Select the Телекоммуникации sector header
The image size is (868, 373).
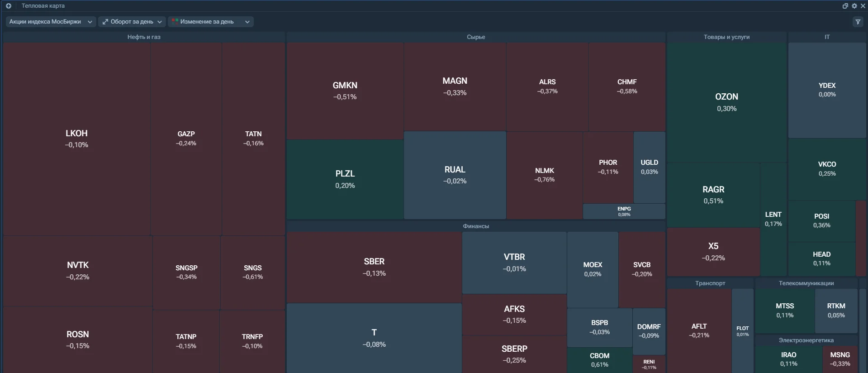806,283
